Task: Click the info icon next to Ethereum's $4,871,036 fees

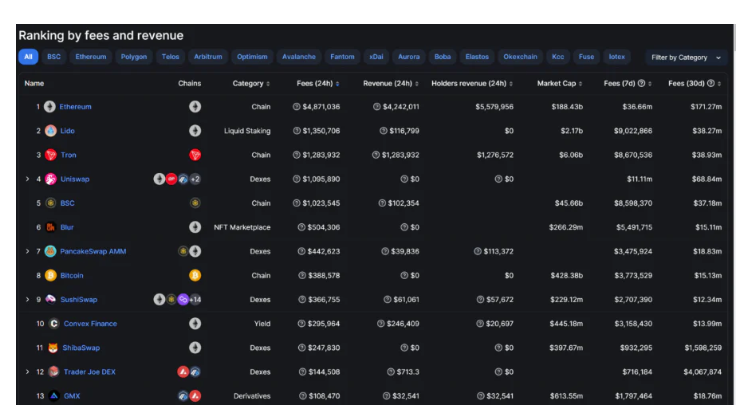Action: (x=296, y=107)
